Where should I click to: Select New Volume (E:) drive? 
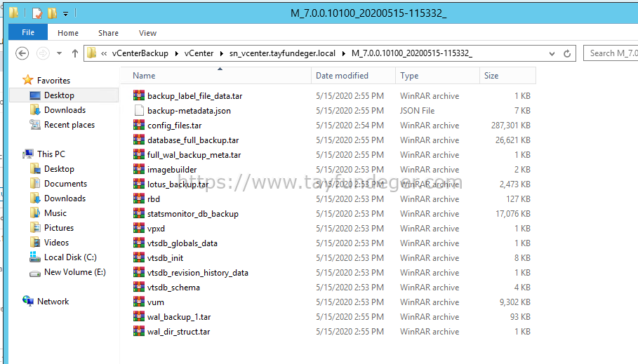tap(74, 271)
